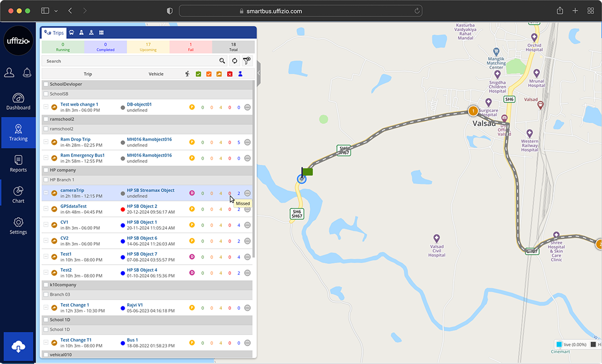Check the SchoolDevloper group checkbox
This screenshot has width=602, height=364.
(46, 84)
